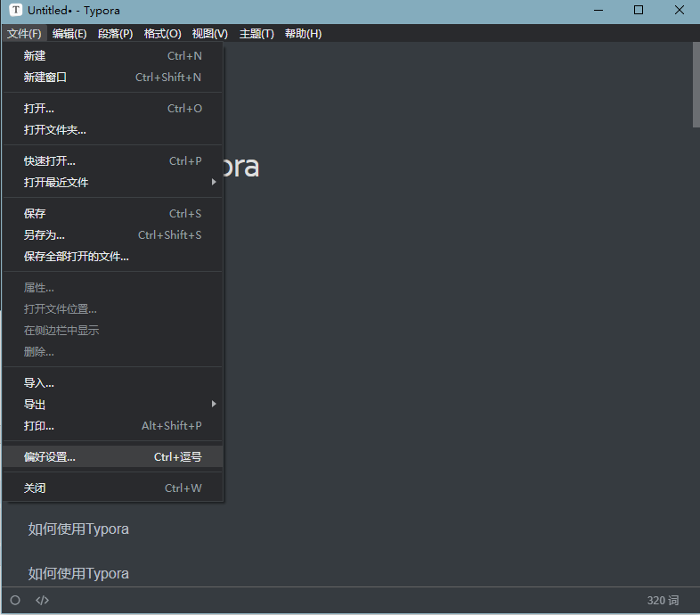Choose 导入... entry
The width and height of the screenshot is (700, 615).
[112, 383]
